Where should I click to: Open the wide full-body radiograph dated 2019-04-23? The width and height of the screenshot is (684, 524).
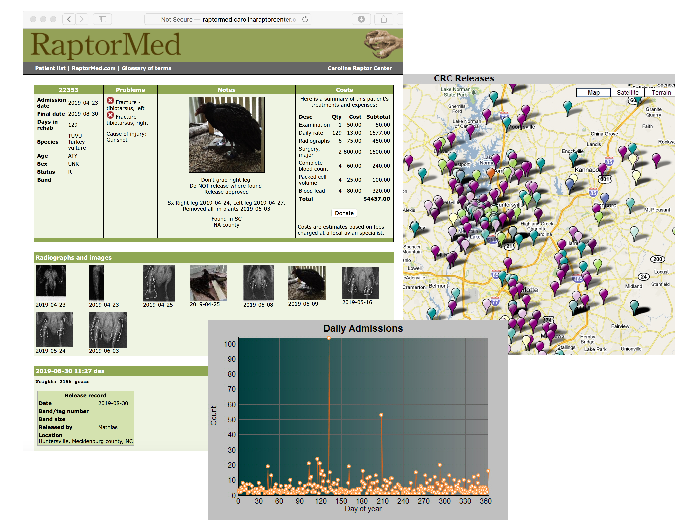[x=51, y=281]
